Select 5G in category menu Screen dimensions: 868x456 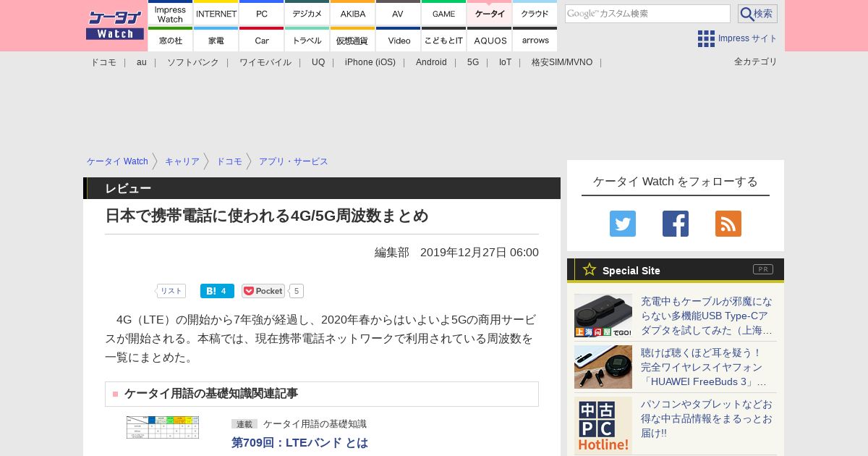[473, 62]
